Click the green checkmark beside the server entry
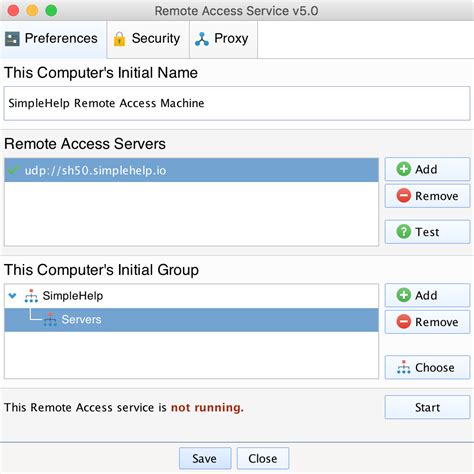 [x=13, y=170]
